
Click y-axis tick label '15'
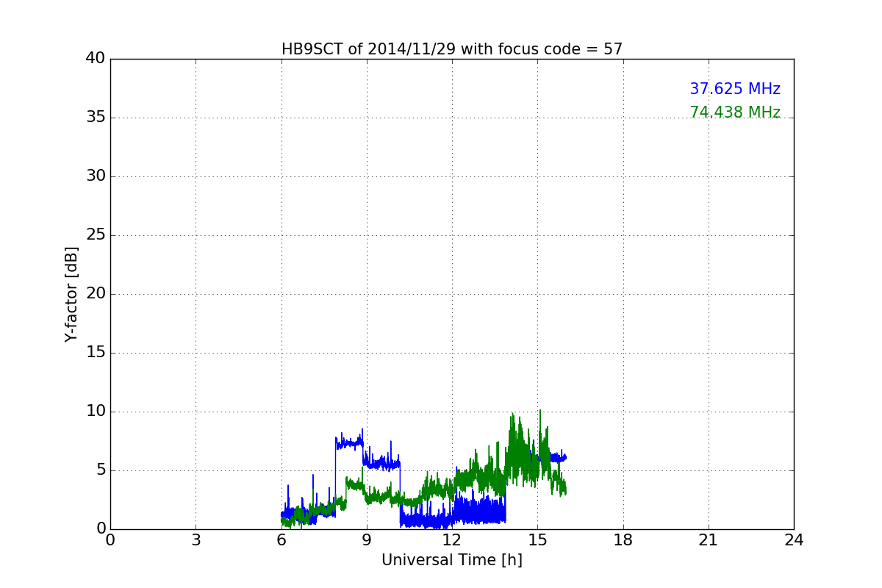pyautogui.click(x=96, y=353)
